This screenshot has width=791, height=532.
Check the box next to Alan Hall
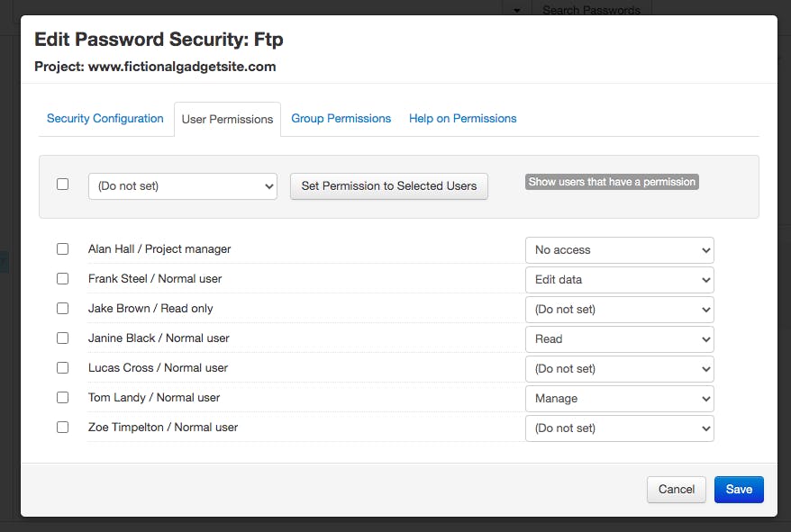pos(62,248)
